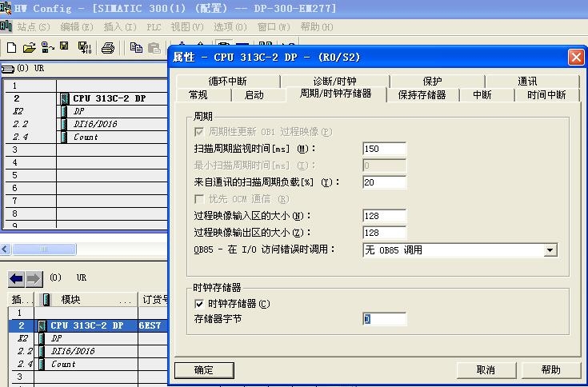
Task: Click the 订货号 column header
Action: tap(153, 299)
